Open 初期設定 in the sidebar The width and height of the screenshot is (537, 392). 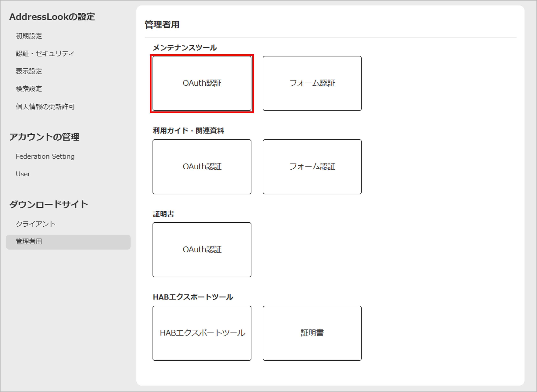[29, 36]
